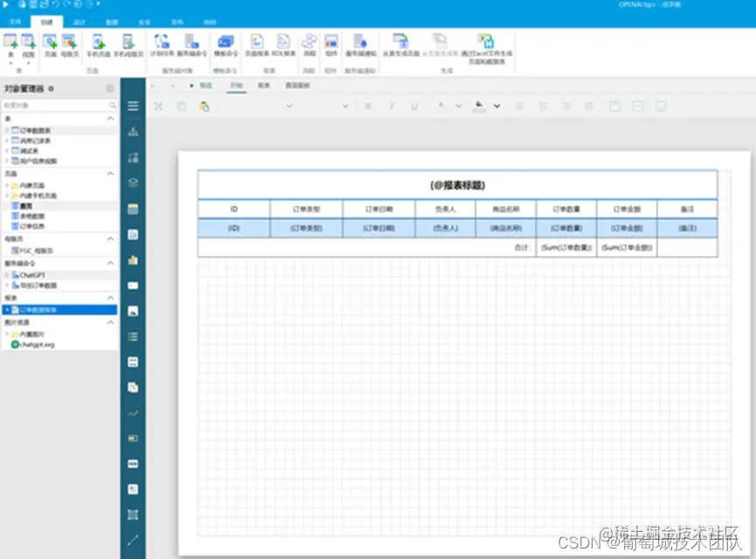The image size is (756, 559).
Task: Select the bar chart control in the sidebar
Action: (133, 260)
